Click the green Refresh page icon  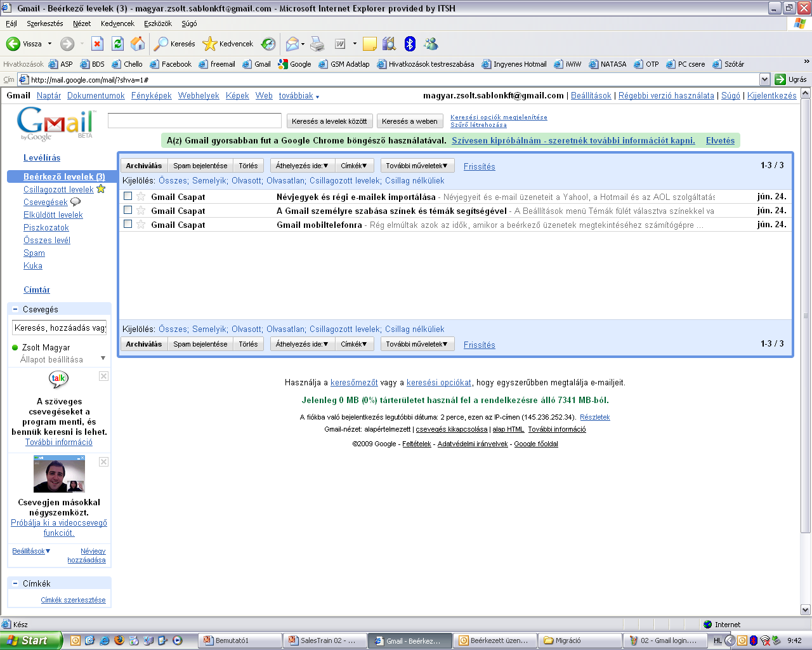tap(117, 44)
